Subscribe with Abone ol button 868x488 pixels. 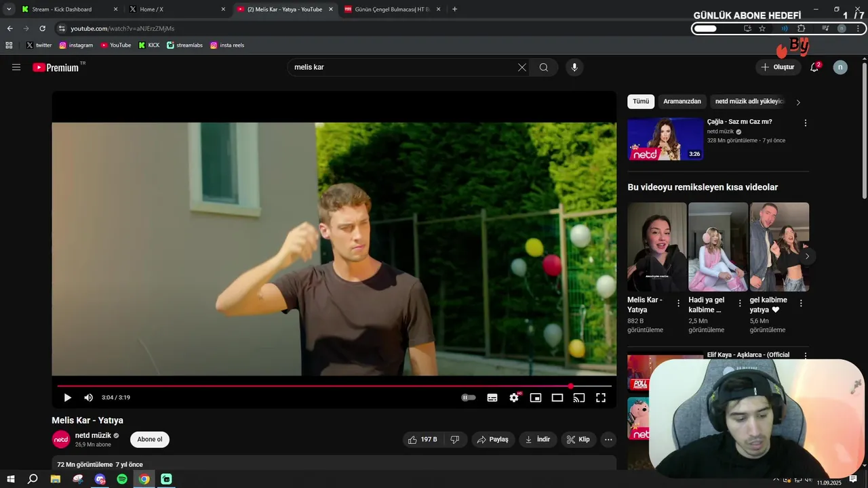(150, 439)
